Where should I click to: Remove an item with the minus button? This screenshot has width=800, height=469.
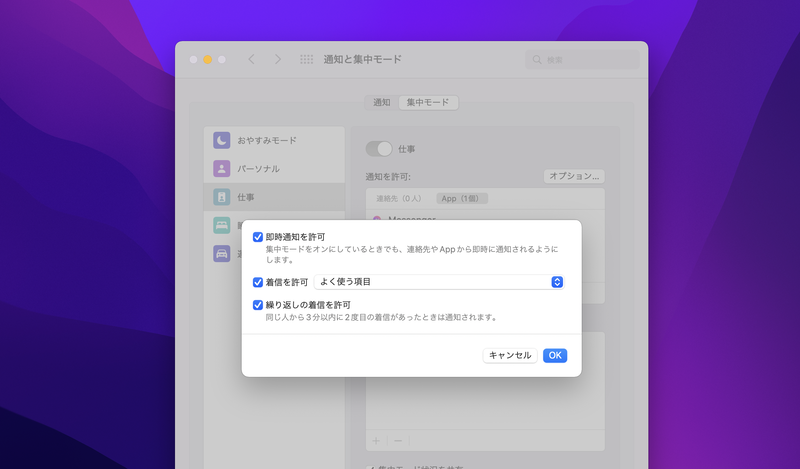(398, 440)
